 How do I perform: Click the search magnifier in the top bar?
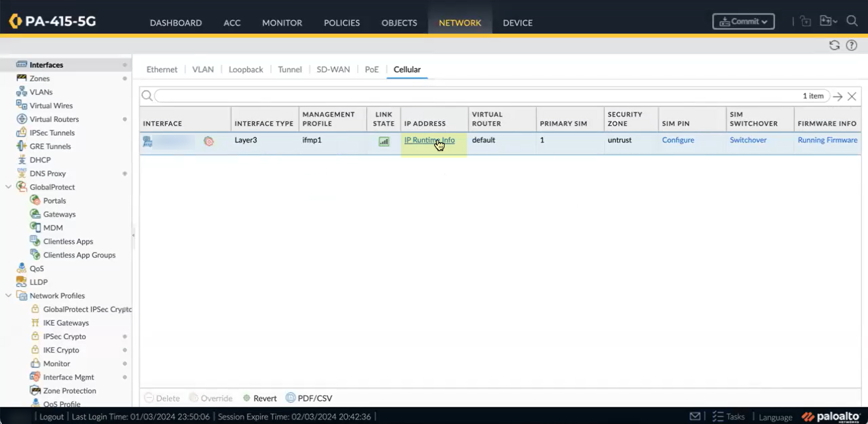click(x=851, y=21)
